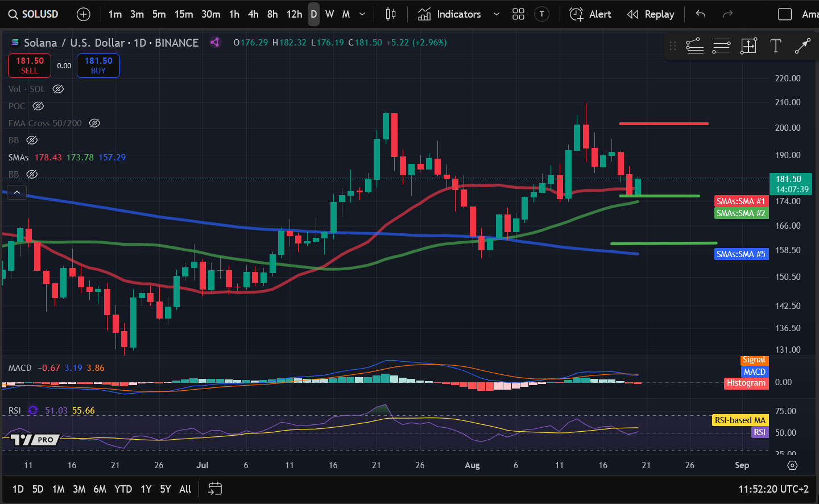Show the Vol · SOL indicator
Image resolution: width=819 pixels, height=504 pixels.
58,89
